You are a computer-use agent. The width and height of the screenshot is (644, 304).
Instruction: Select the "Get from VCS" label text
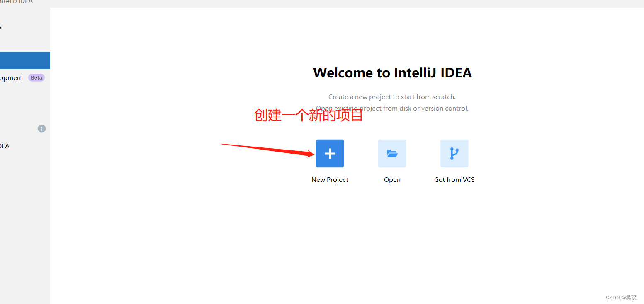click(454, 180)
